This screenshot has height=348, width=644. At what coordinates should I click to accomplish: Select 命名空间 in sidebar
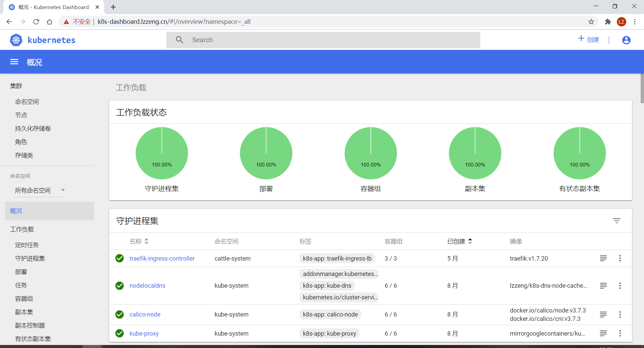click(x=27, y=101)
